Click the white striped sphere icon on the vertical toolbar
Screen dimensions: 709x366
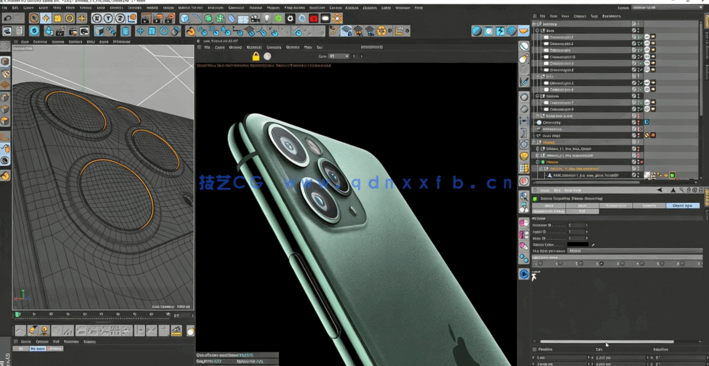[524, 46]
